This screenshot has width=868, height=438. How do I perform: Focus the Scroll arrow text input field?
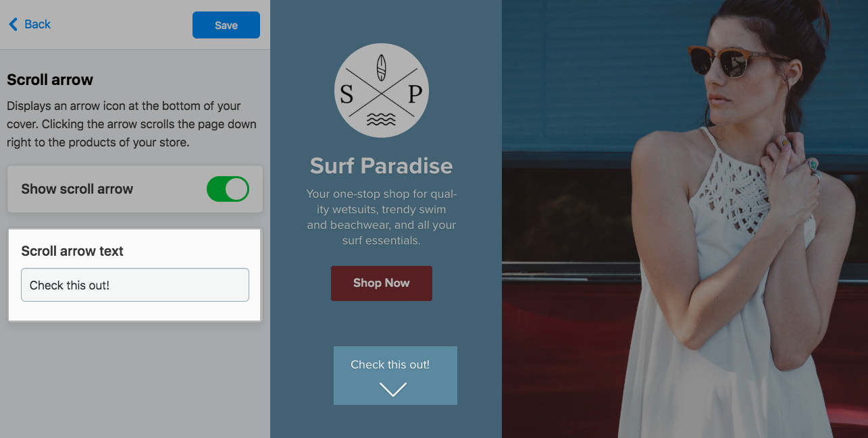pos(135,285)
